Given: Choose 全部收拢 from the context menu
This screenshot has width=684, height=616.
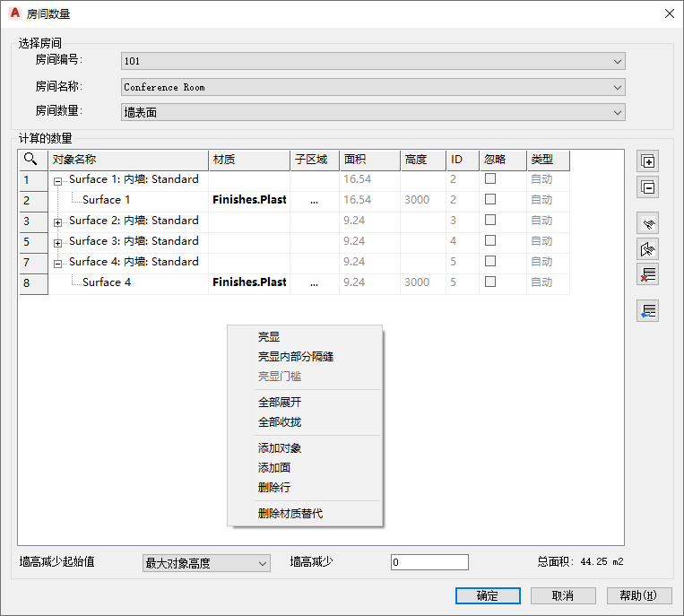Looking at the screenshot, I should coord(305,421).
